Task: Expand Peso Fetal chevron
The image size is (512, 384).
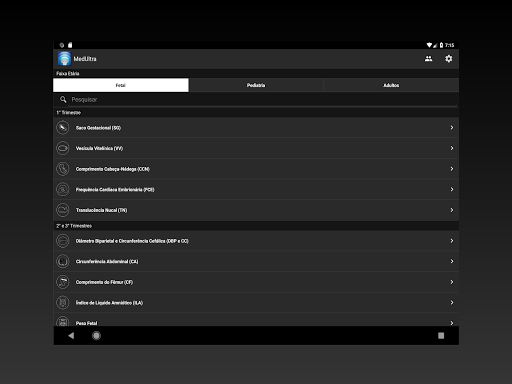Action: [452, 323]
